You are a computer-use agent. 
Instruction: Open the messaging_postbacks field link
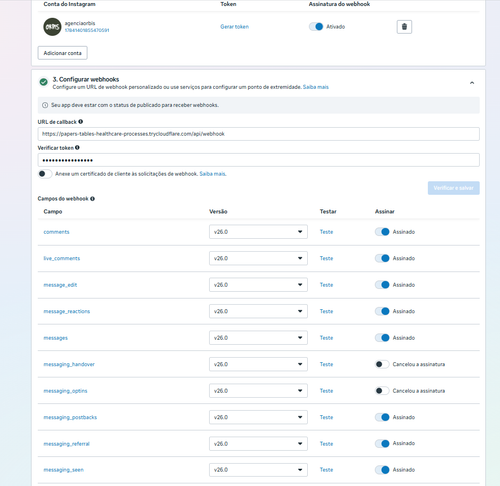(x=70, y=417)
